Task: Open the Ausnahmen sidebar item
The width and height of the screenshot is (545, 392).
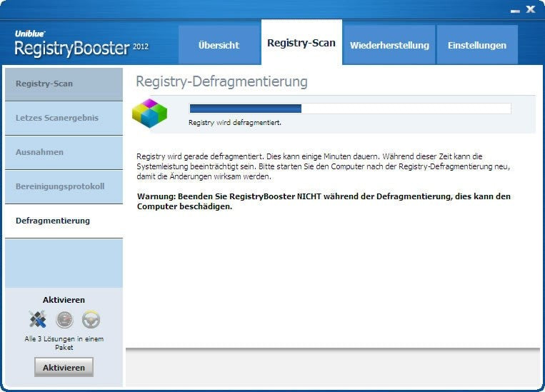Action: (x=64, y=153)
